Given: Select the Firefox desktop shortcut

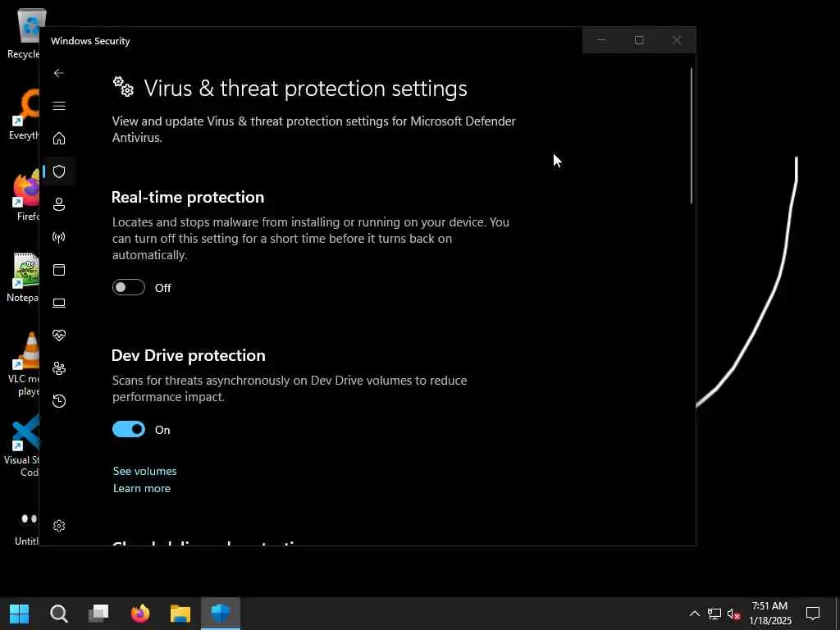Looking at the screenshot, I should (x=24, y=195).
